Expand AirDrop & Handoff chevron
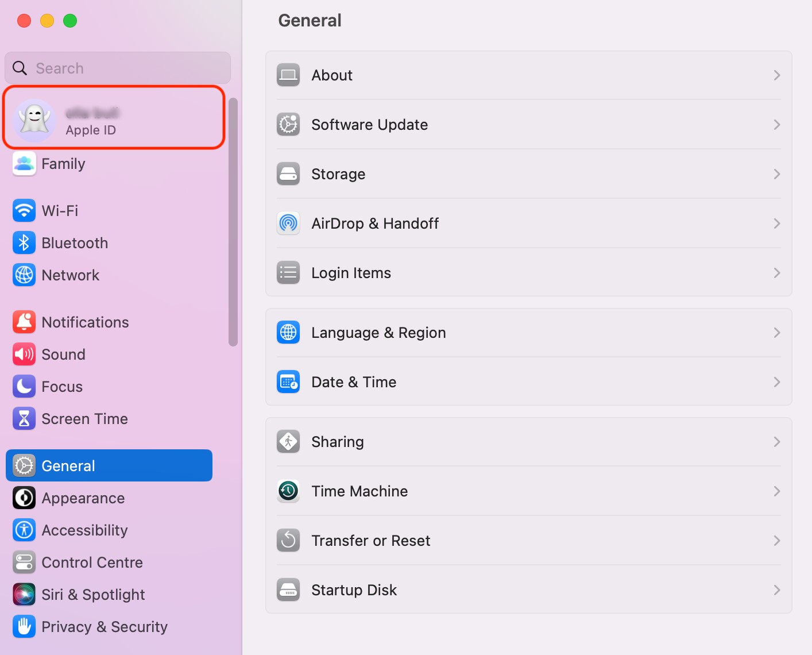This screenshot has height=655, width=812. pos(776,224)
